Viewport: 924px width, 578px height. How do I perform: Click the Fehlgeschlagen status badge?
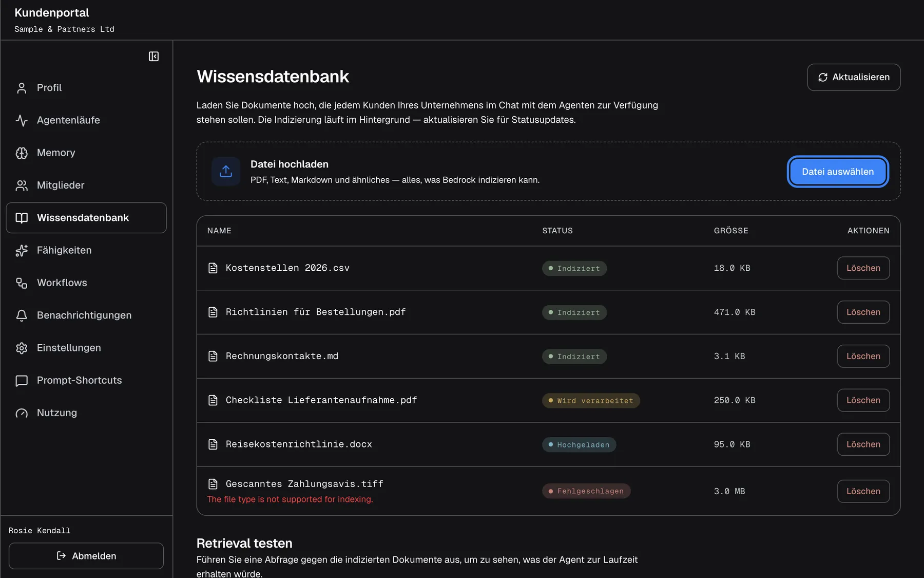click(586, 491)
